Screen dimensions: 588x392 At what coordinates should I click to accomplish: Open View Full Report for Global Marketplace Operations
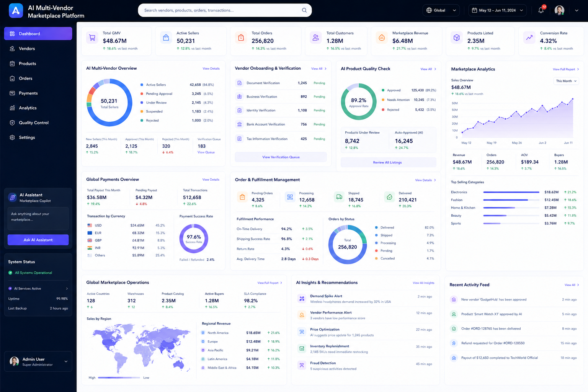(269, 283)
